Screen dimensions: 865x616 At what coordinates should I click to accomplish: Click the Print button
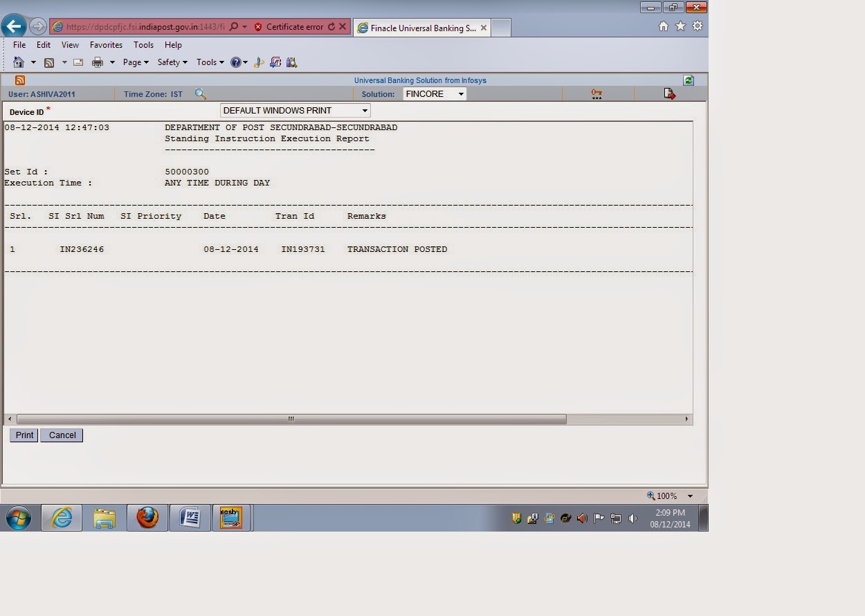pos(24,435)
